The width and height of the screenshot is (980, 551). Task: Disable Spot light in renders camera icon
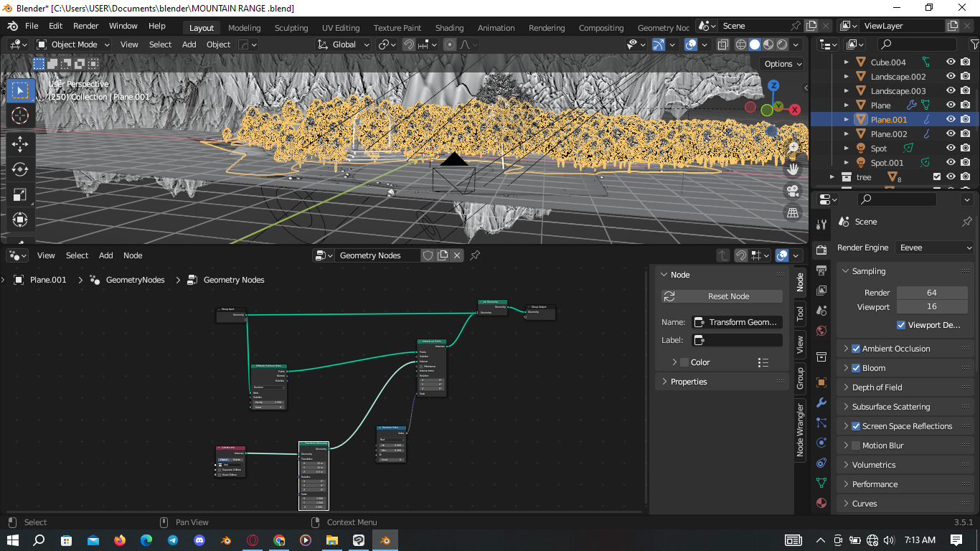[966, 149]
